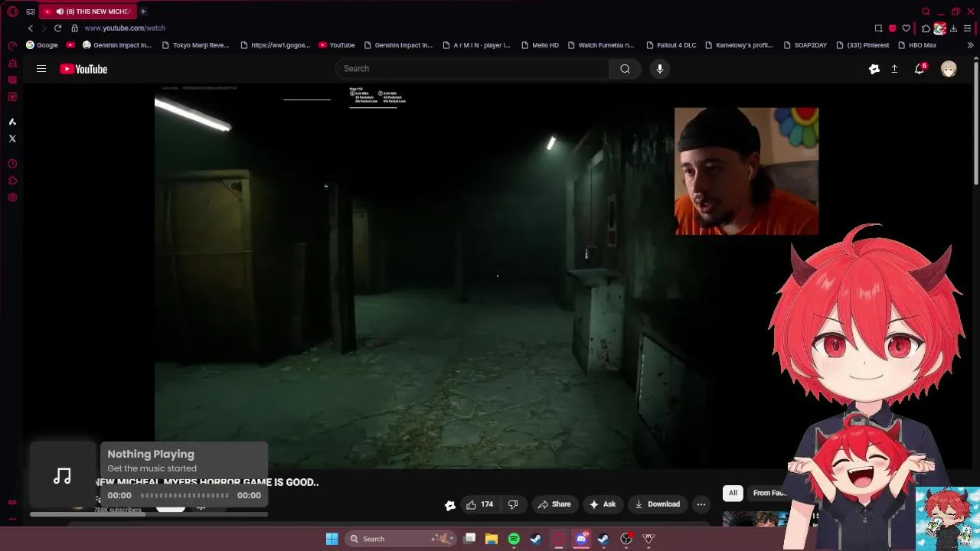
Task: Click the Ask button under the video
Action: 602,504
